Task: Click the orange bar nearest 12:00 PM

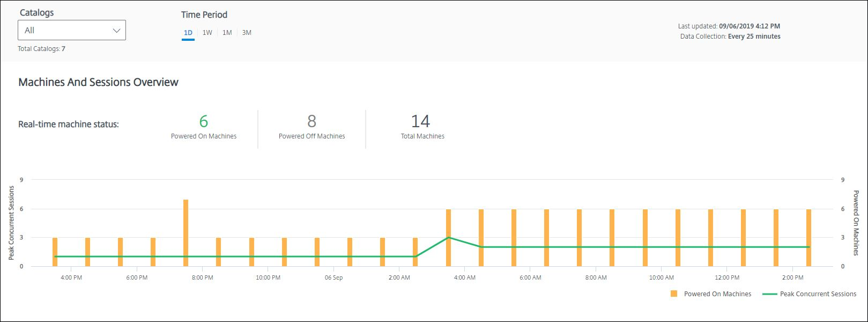Action: [x=711, y=238]
